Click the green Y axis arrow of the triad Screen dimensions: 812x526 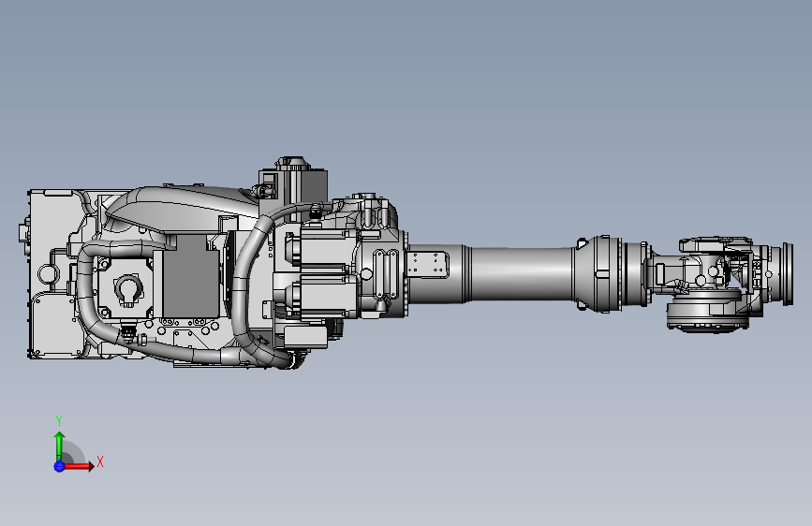tap(59, 446)
